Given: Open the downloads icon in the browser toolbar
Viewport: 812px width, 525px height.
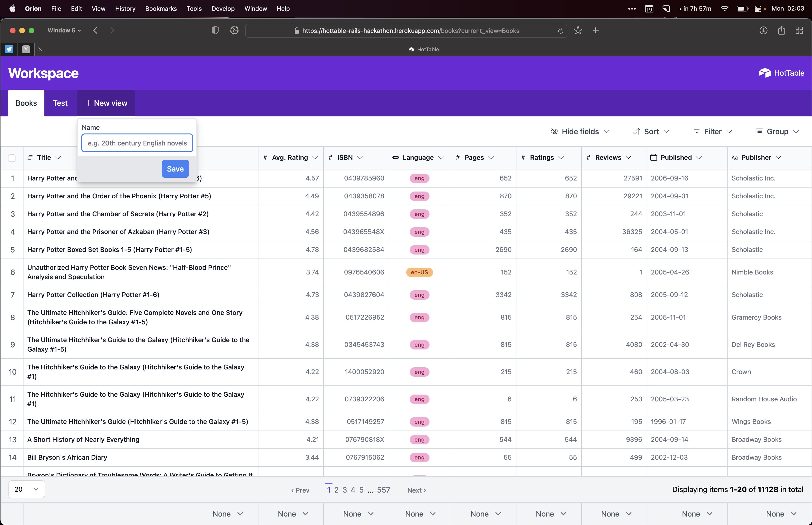Looking at the screenshot, I should click(x=763, y=30).
